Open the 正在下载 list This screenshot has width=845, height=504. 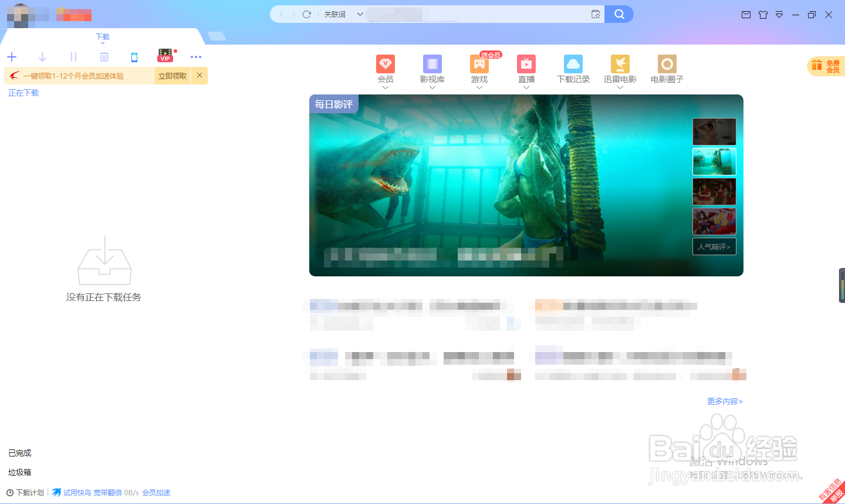[x=23, y=93]
